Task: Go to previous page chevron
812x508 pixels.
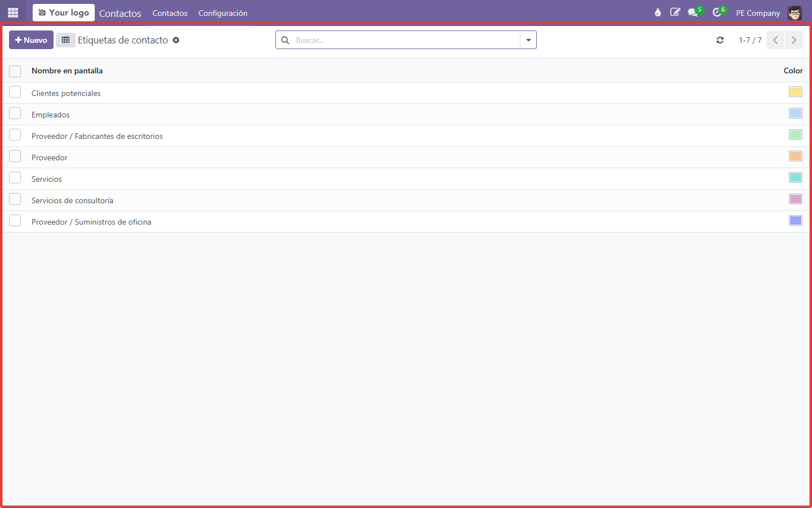Action: [x=775, y=40]
